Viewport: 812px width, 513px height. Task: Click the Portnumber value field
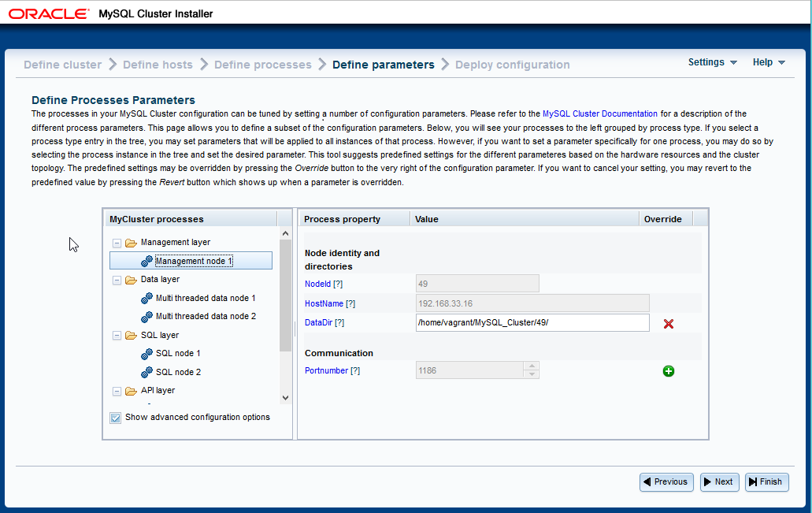pyautogui.click(x=469, y=370)
